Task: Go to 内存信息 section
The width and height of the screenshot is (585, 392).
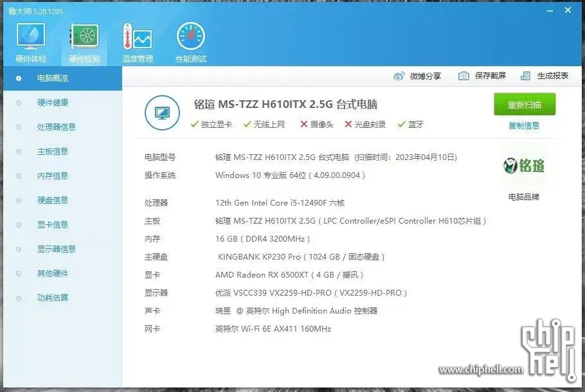Action: (x=53, y=175)
